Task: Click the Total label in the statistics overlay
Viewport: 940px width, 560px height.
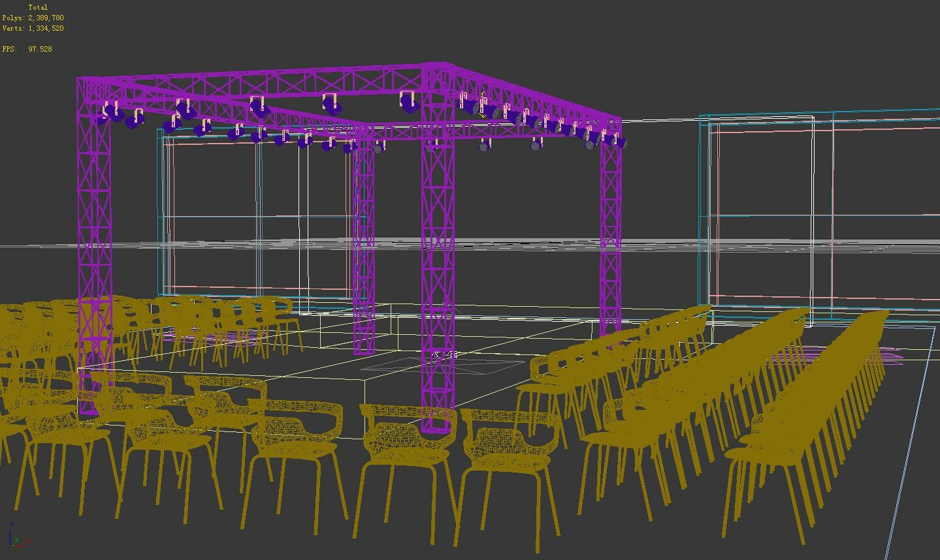Action: [x=37, y=7]
